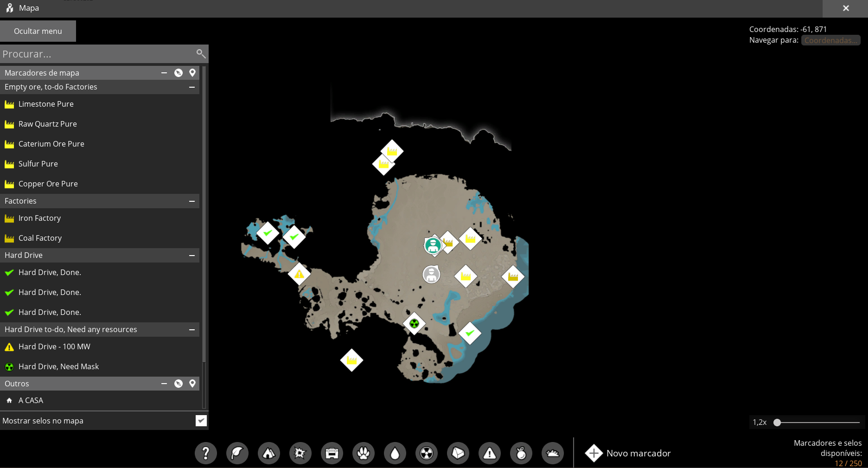Click the Limestone Pure label
The width and height of the screenshot is (868, 468).
[x=46, y=104]
